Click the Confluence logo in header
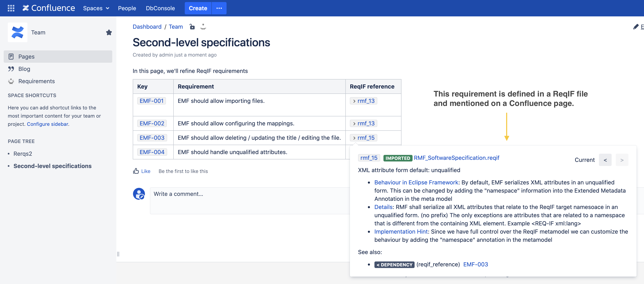644x284 pixels. pos(49,8)
